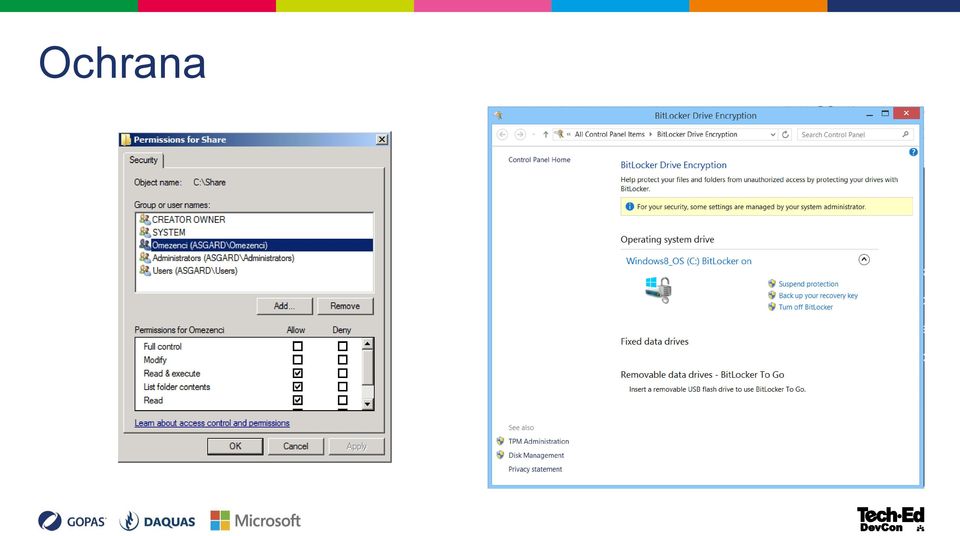Click Cancel in Permissions dialog
Screen dimensions: 960x536
click(x=296, y=446)
